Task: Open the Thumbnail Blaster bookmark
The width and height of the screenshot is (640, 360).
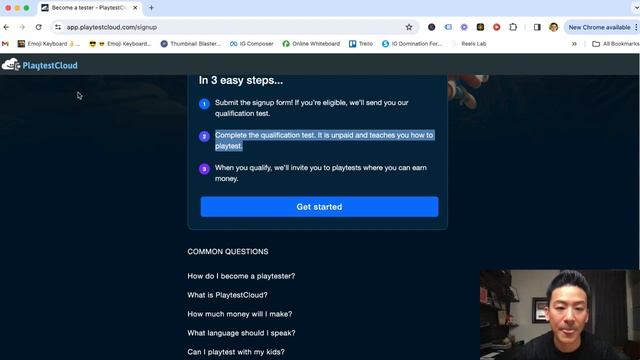Action: [x=191, y=44]
